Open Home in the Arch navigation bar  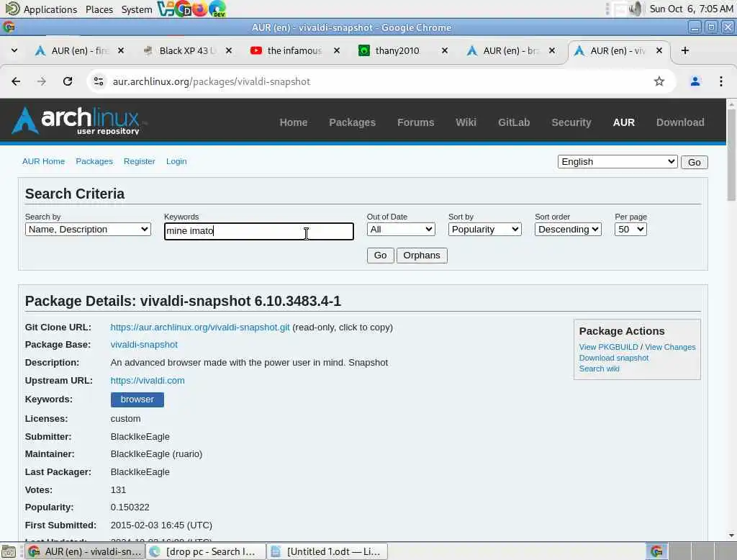(x=294, y=122)
